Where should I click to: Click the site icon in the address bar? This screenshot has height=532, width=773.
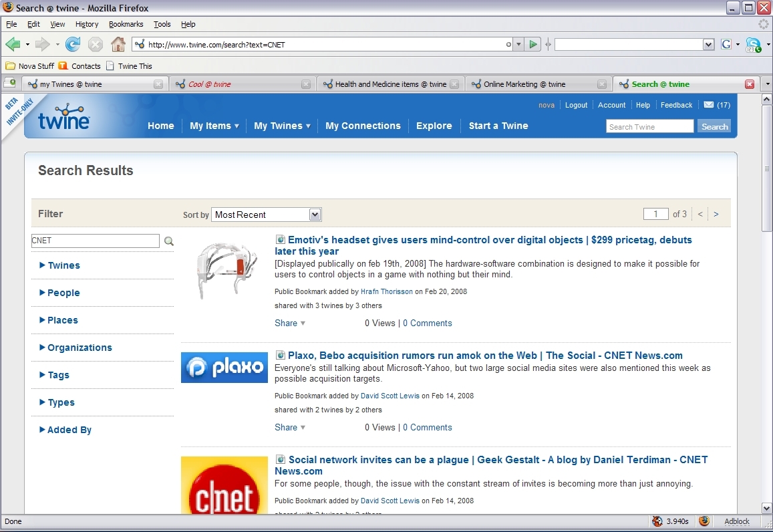coord(140,44)
